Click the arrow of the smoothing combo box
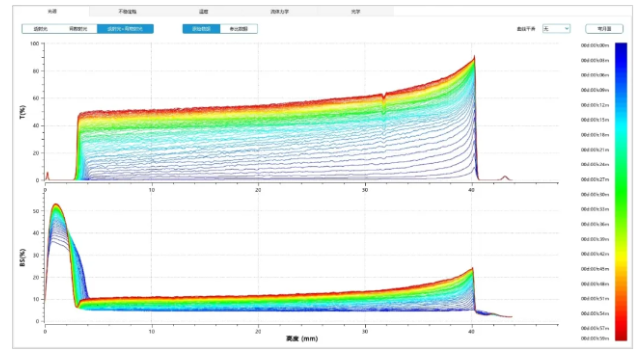 pyautogui.click(x=567, y=29)
